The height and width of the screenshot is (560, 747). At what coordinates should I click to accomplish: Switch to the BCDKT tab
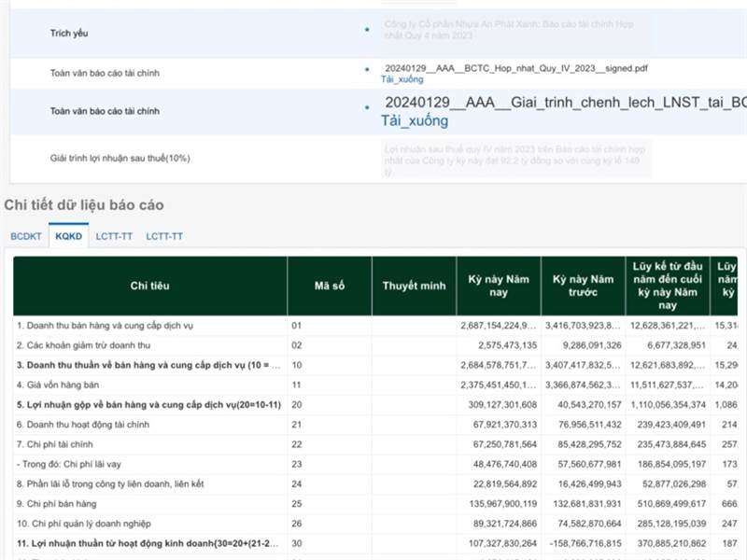point(26,236)
